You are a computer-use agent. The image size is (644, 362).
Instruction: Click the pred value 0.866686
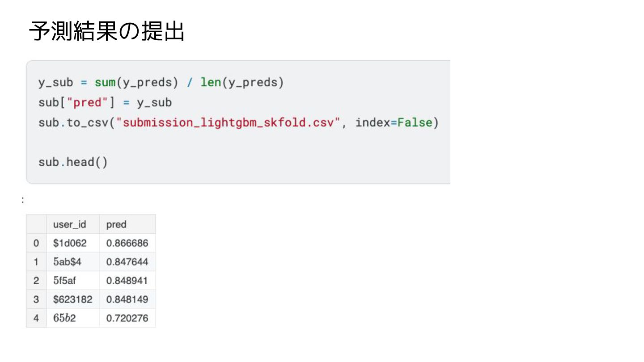(127, 244)
